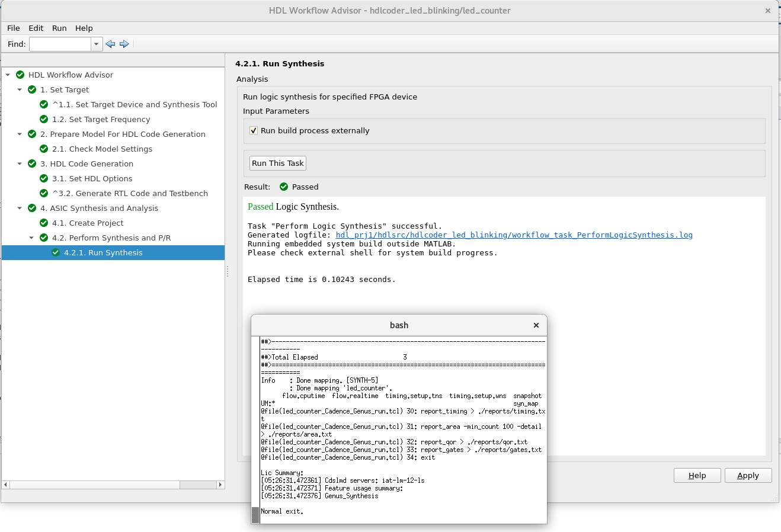Click the back navigation arrow beside Find

coord(110,44)
